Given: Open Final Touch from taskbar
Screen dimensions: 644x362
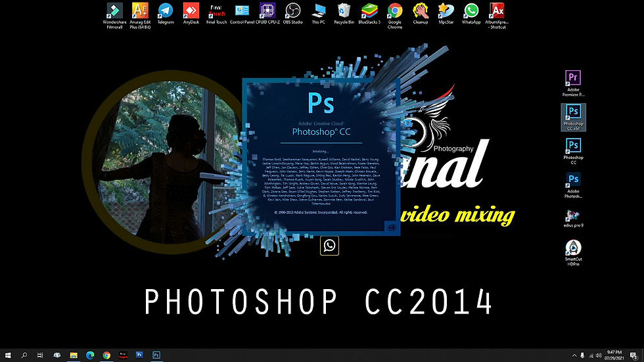Looking at the screenshot, I should click(x=123, y=355).
